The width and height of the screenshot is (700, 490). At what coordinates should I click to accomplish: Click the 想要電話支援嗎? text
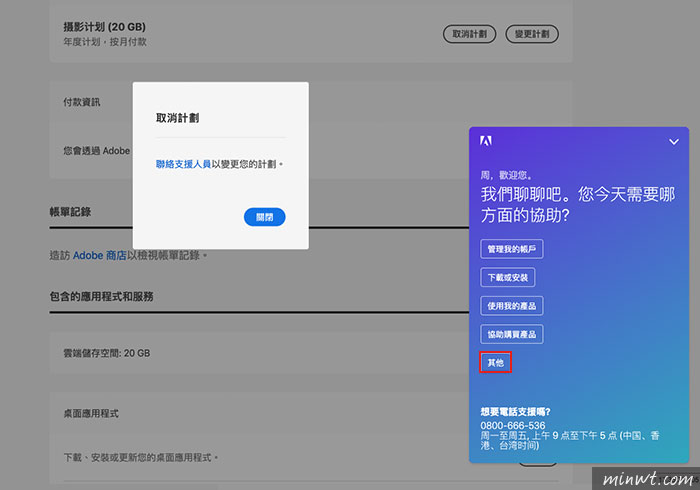coord(515,411)
